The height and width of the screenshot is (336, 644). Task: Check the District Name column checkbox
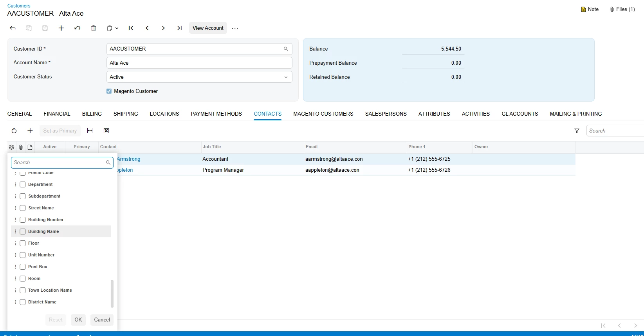pos(23,302)
